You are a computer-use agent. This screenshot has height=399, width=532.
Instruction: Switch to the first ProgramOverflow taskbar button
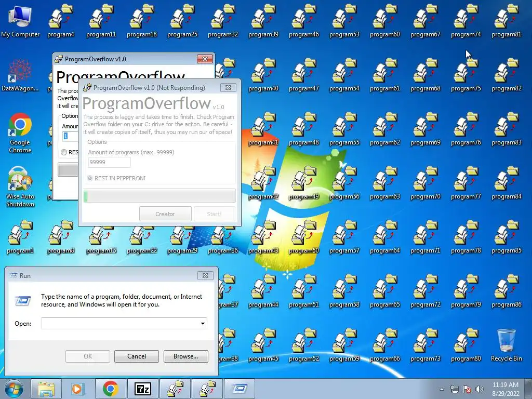pyautogui.click(x=175, y=389)
